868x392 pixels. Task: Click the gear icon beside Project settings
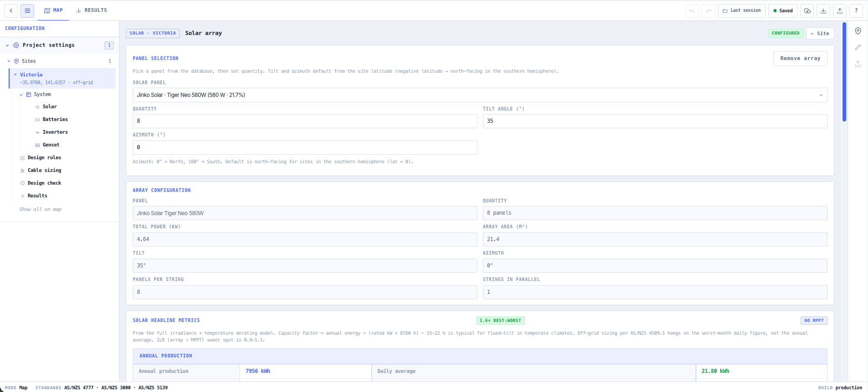pyautogui.click(x=16, y=45)
